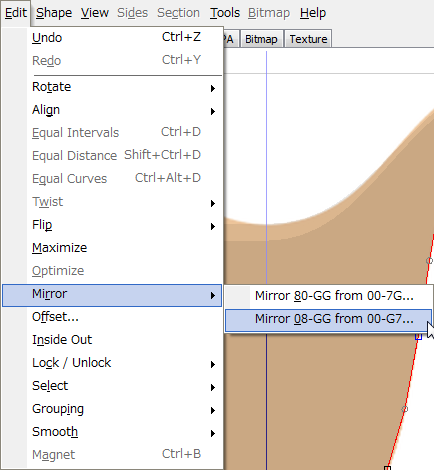Open the Shape menu
The height and width of the screenshot is (470, 434).
point(54,13)
